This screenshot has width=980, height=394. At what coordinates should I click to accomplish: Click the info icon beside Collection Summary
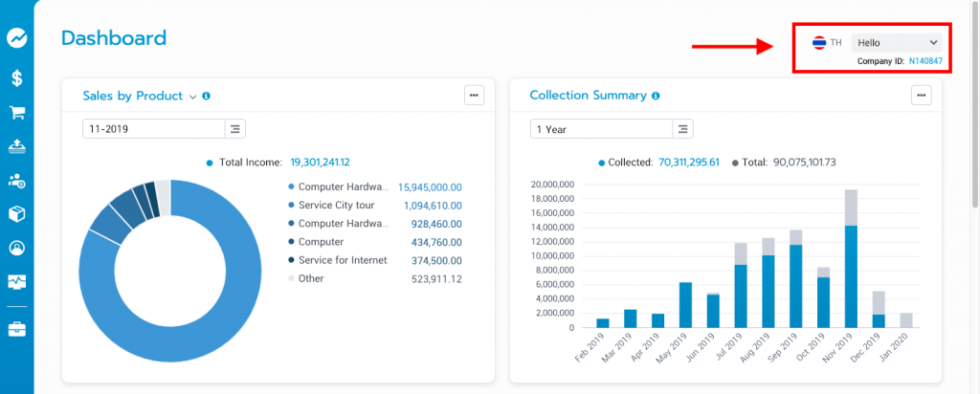[x=656, y=97]
